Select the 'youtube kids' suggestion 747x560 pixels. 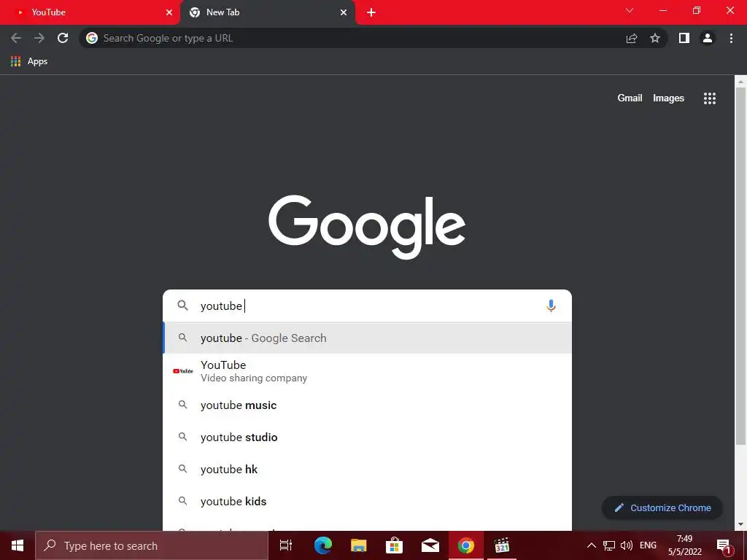pyautogui.click(x=368, y=502)
